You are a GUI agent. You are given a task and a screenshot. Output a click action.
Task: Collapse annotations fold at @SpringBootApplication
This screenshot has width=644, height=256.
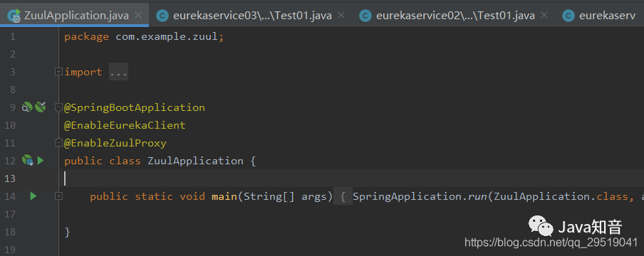(x=58, y=107)
